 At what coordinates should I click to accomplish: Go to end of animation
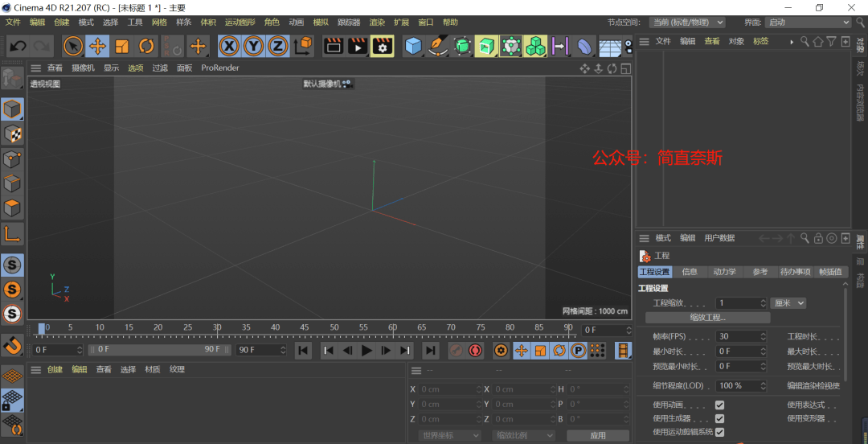[431, 351]
